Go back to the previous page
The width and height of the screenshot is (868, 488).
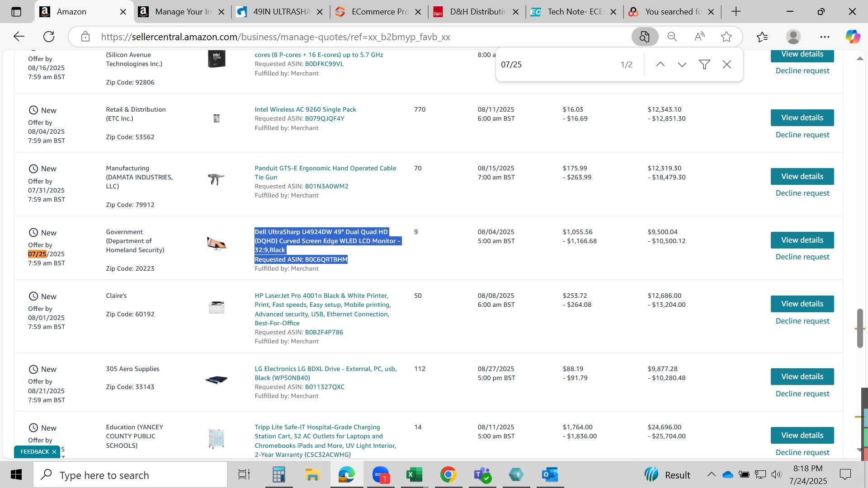coord(19,37)
